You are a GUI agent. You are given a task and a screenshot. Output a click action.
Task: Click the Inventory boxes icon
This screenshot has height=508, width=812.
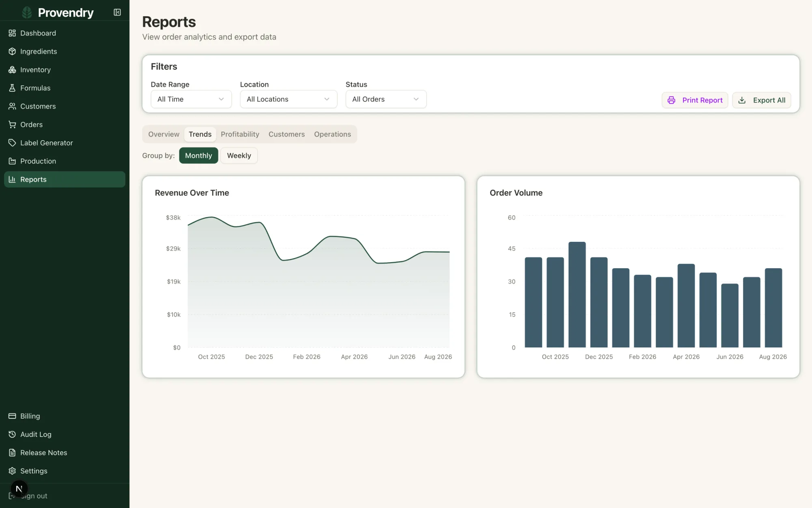point(12,69)
